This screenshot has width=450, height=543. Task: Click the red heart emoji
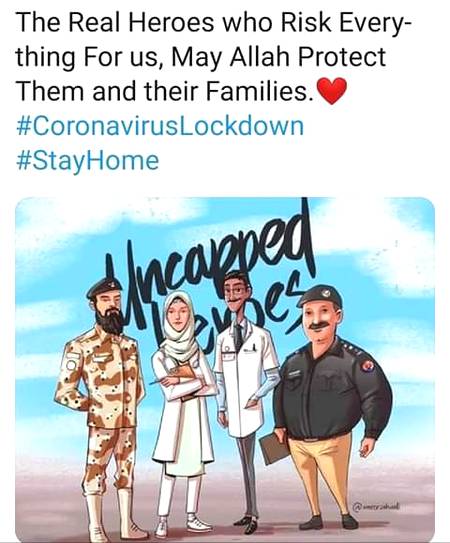332,90
